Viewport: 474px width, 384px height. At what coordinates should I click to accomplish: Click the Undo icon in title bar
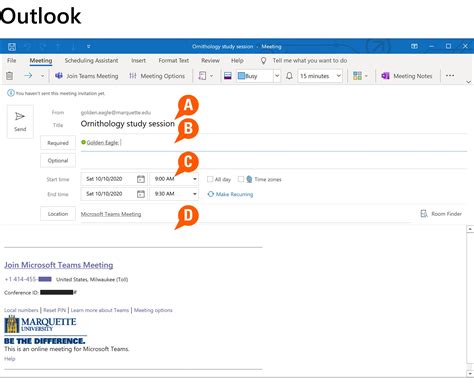point(28,47)
